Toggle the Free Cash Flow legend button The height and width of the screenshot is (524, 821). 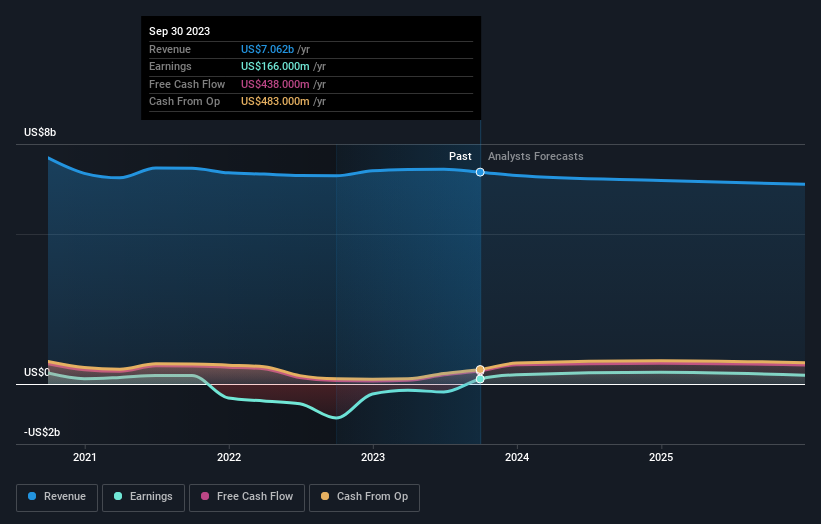click(x=247, y=497)
